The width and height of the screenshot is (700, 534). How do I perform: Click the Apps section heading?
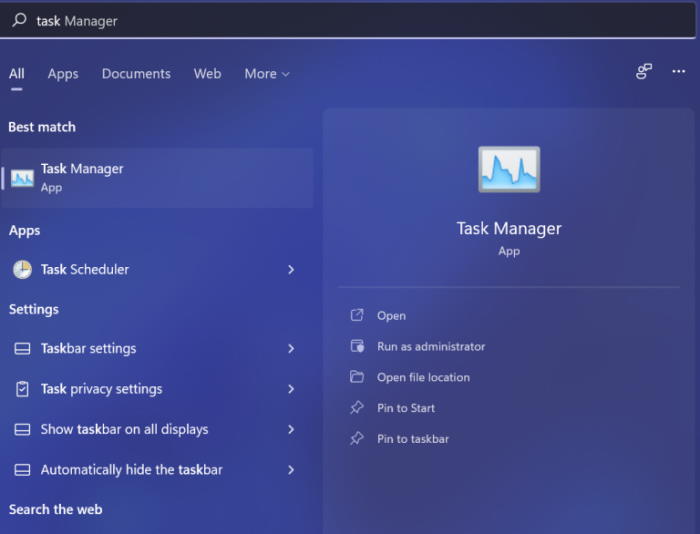25,231
